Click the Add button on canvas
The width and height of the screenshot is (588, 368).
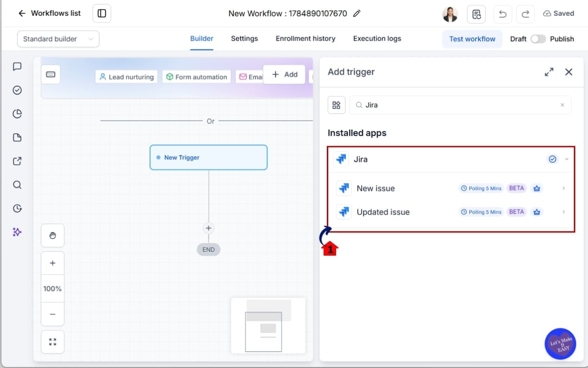click(284, 75)
